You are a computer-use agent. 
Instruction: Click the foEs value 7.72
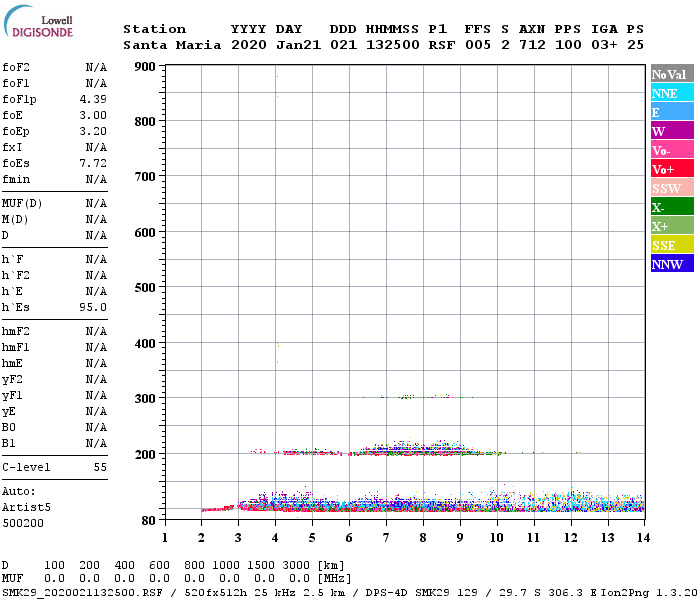click(93, 163)
